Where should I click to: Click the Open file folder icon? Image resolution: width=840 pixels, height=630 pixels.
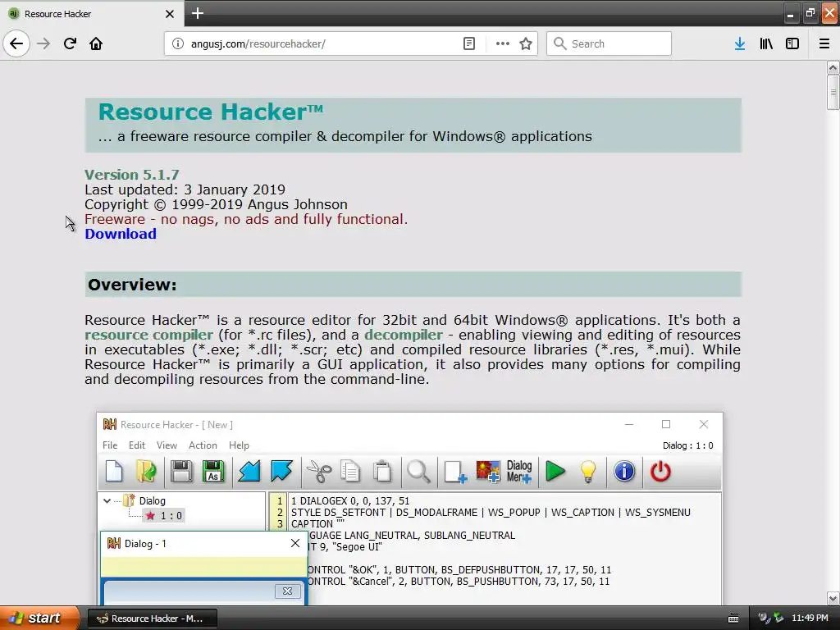146,472
